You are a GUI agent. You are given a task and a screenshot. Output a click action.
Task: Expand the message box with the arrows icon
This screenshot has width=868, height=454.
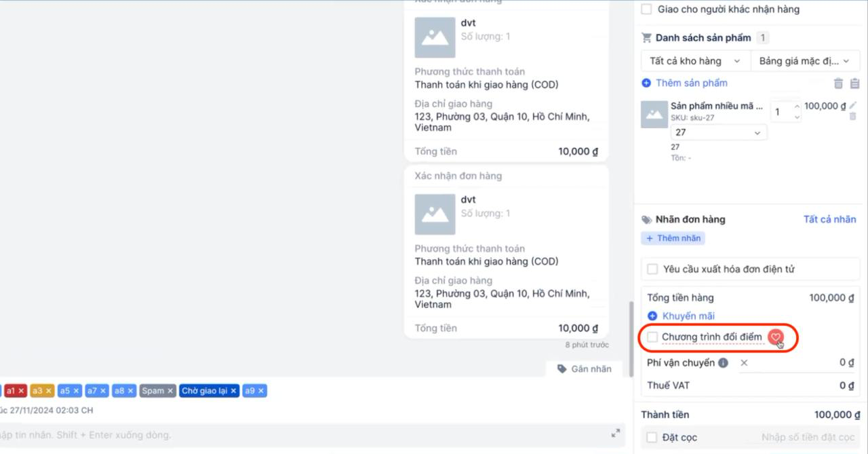(x=616, y=433)
